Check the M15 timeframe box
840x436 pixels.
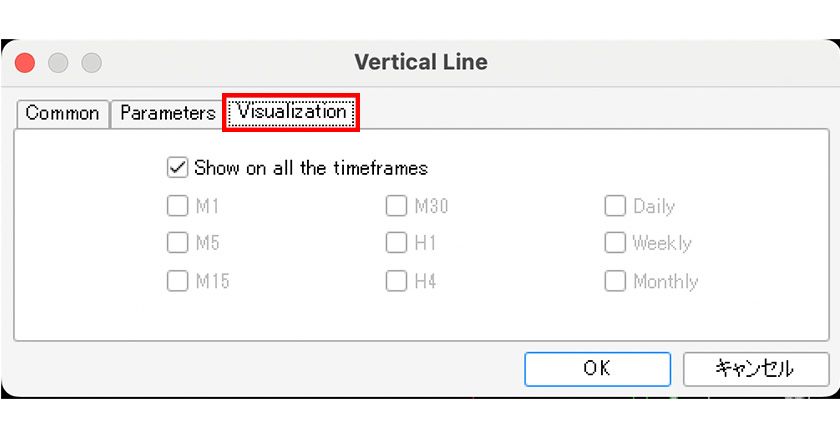pos(178,281)
